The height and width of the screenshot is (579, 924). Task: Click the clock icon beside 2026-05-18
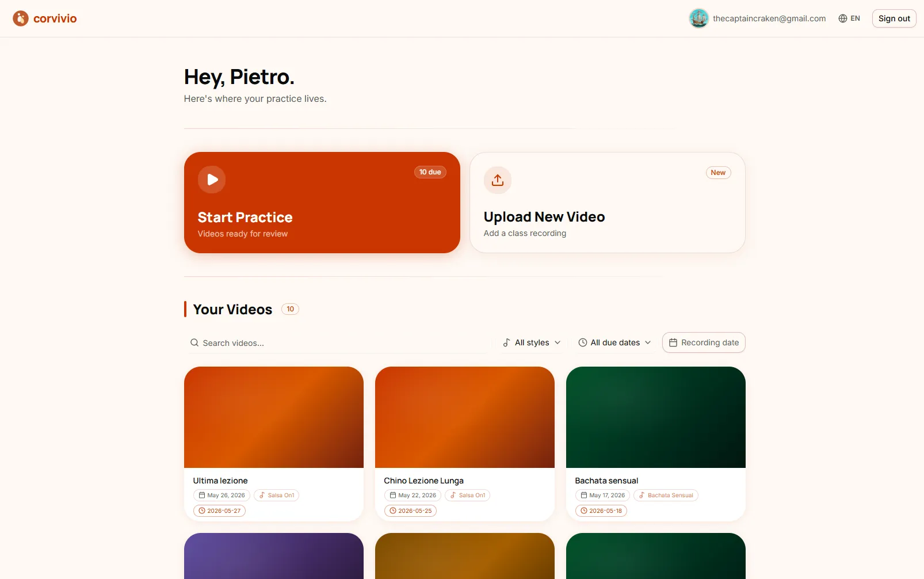pyautogui.click(x=584, y=511)
